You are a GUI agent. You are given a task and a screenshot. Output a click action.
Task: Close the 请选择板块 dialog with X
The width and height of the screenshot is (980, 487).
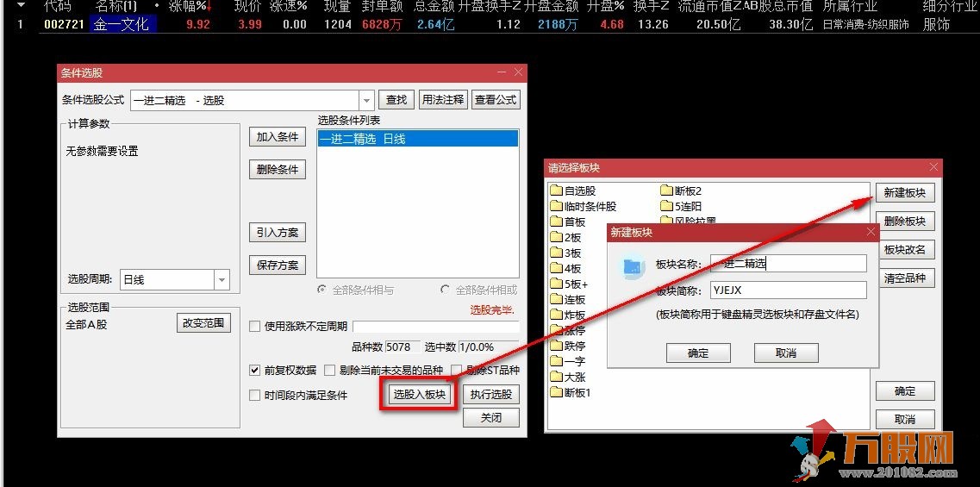[x=933, y=167]
